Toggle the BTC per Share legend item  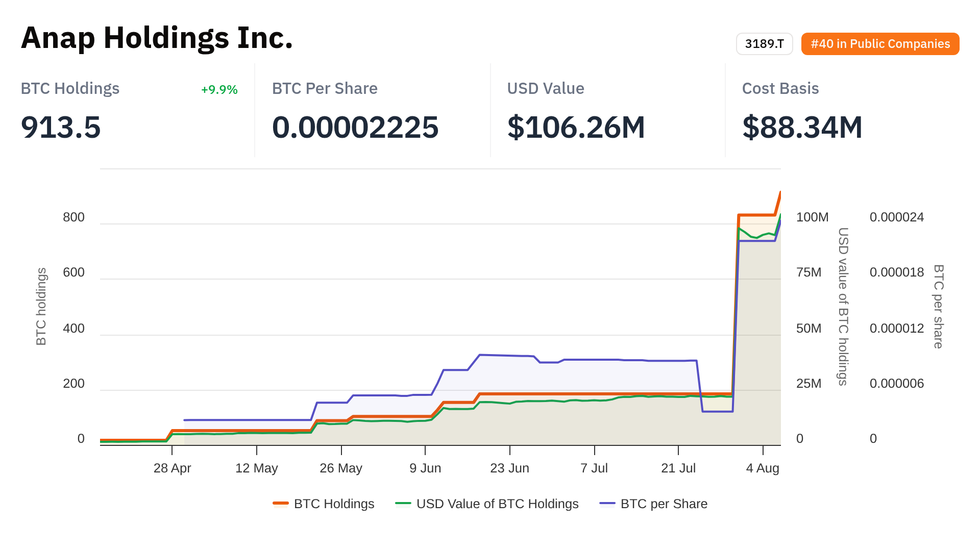click(653, 504)
